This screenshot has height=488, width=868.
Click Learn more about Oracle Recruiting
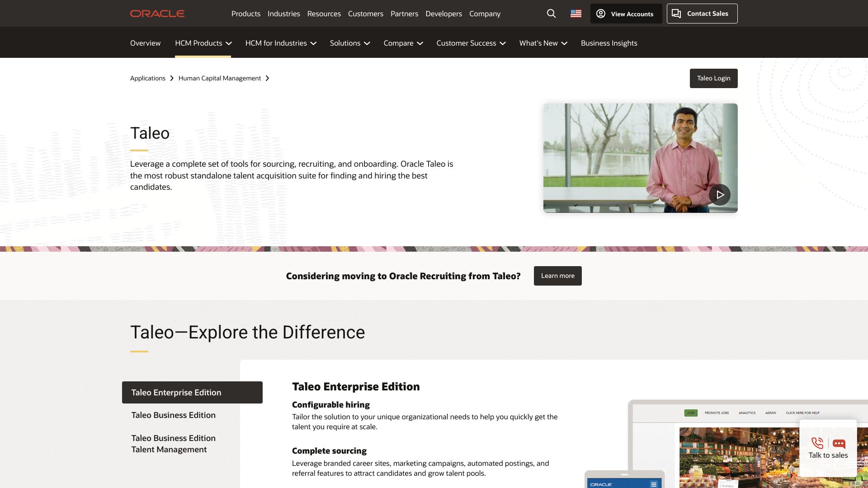[557, 276]
